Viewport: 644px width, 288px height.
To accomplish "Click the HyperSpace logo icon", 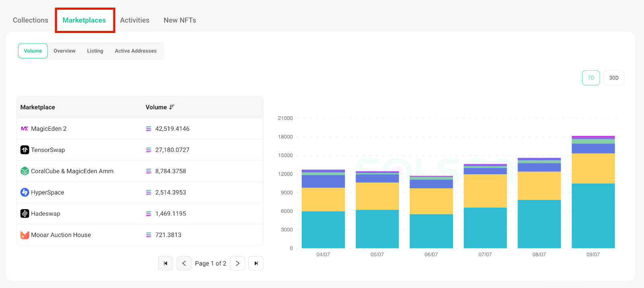I will (x=25, y=192).
